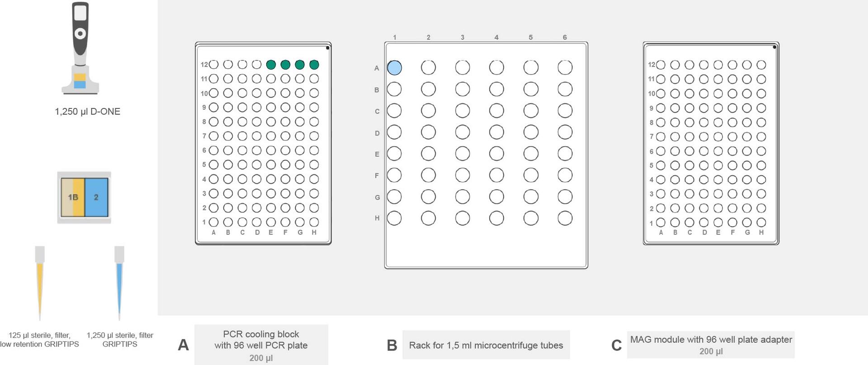The width and height of the screenshot is (868, 365).
Task: Select tube position D3 in the rack
Action: tap(462, 132)
